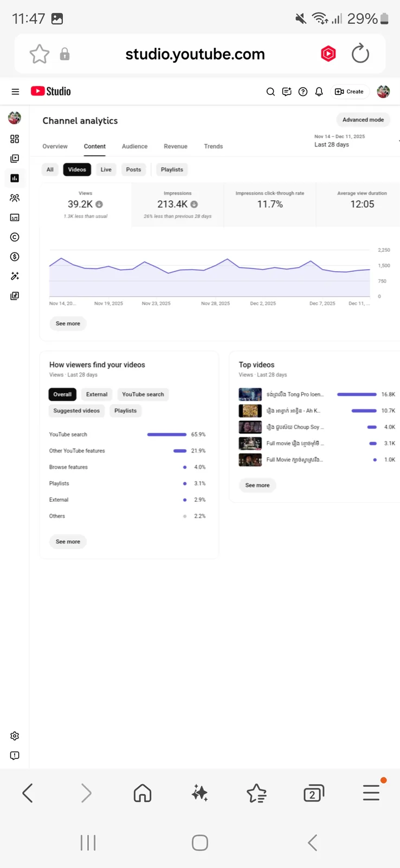Open the Earn dollar sidebar icon

coord(15,257)
